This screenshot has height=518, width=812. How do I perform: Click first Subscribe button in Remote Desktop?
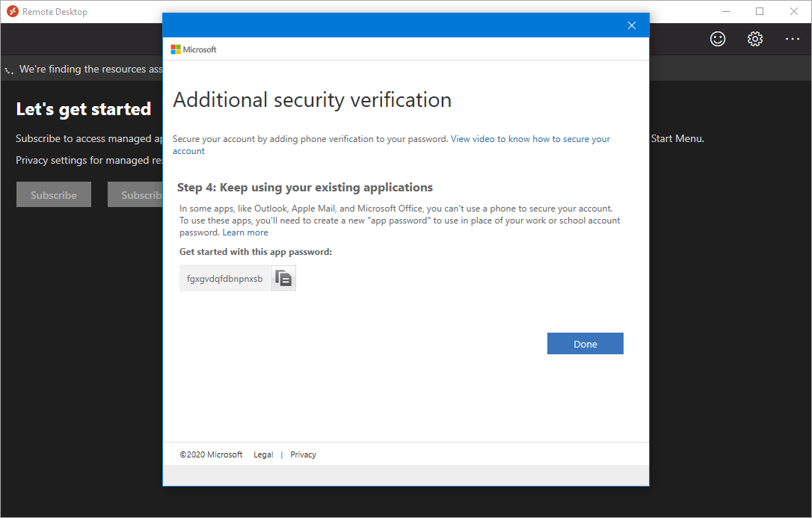point(54,194)
